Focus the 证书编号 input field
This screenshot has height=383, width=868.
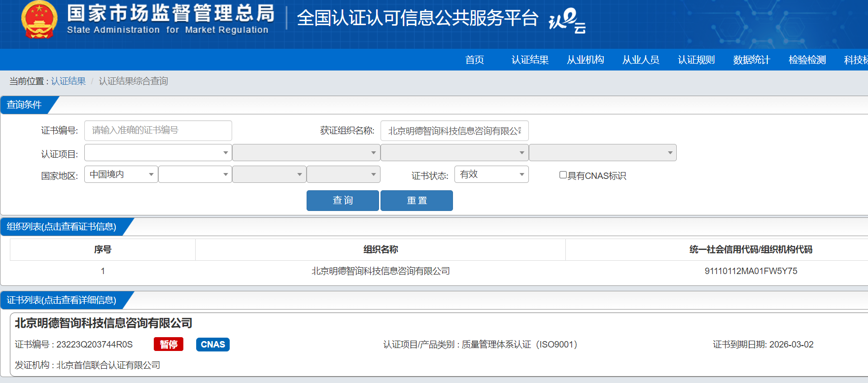point(158,131)
